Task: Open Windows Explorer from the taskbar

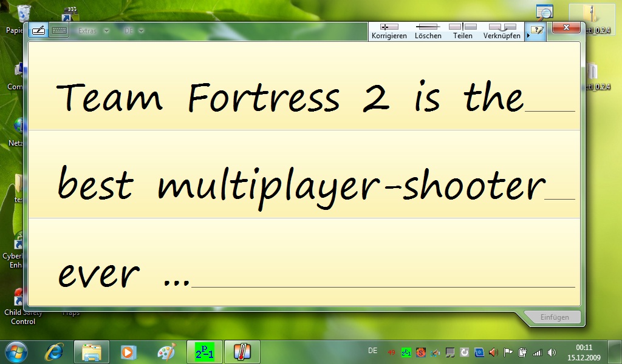Action: (91, 352)
